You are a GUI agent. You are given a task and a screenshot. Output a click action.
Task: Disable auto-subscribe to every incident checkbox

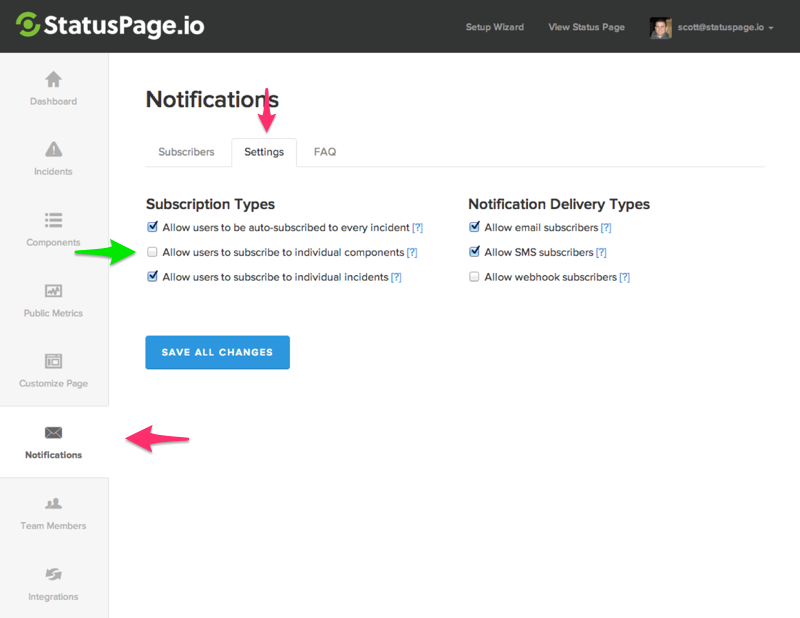(153, 227)
